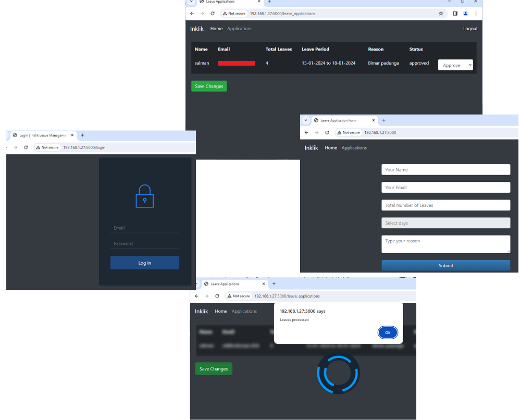
Task: Click Not secure warning in Leave Application Form window
Action: click(x=349, y=132)
